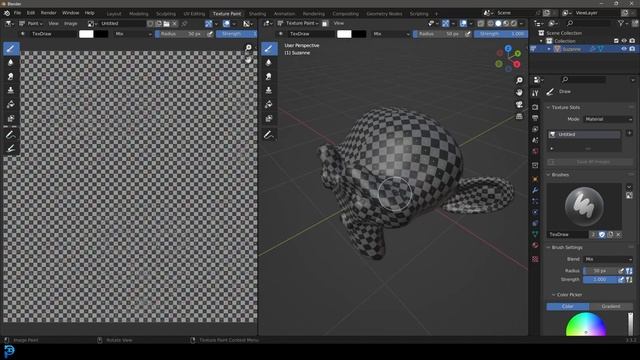Toggle radius pressure in Brush Settings panel
The image size is (640, 360).
(x=621, y=271)
